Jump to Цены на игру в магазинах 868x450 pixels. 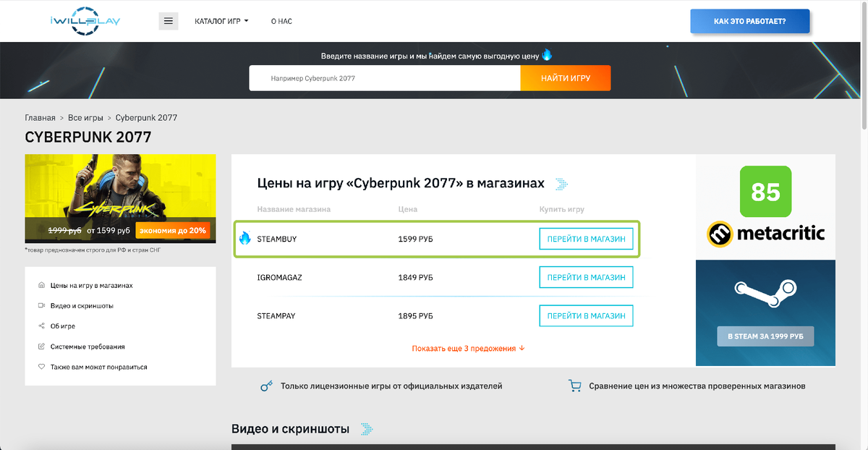pos(91,286)
